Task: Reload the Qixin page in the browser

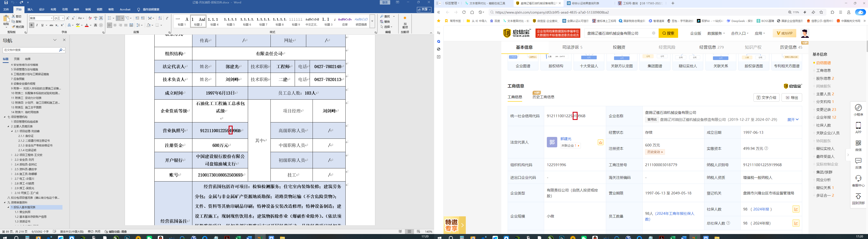Action: click(x=464, y=12)
